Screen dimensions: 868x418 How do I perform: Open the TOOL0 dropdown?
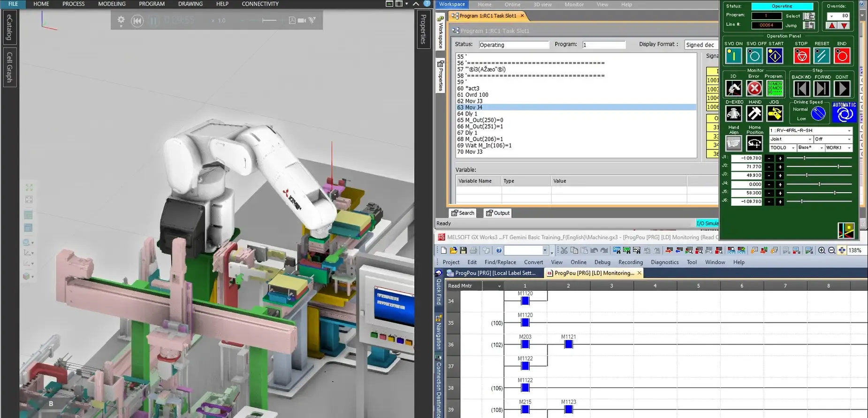pyautogui.click(x=782, y=147)
